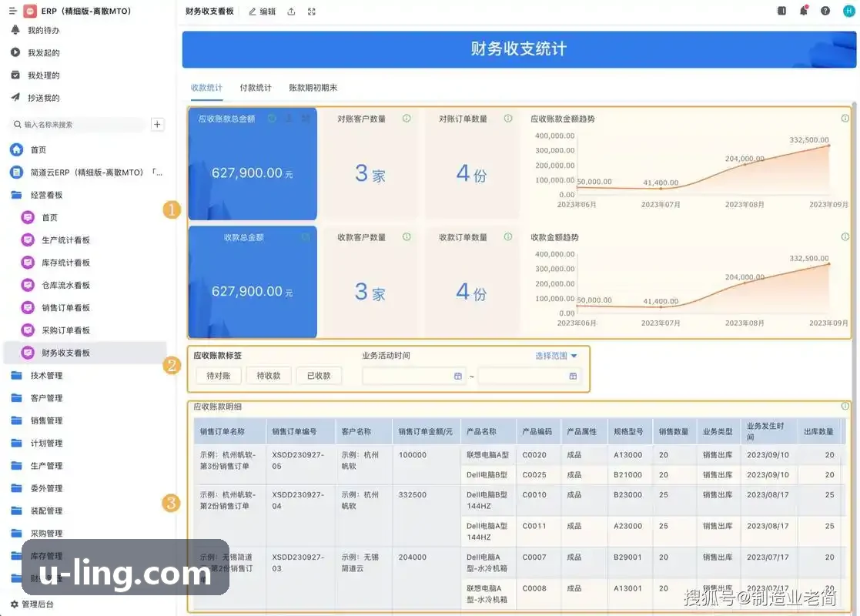Screen dimensions: 860x616
Task: Click info icon beside 对账订单数量
Action: [x=508, y=119]
